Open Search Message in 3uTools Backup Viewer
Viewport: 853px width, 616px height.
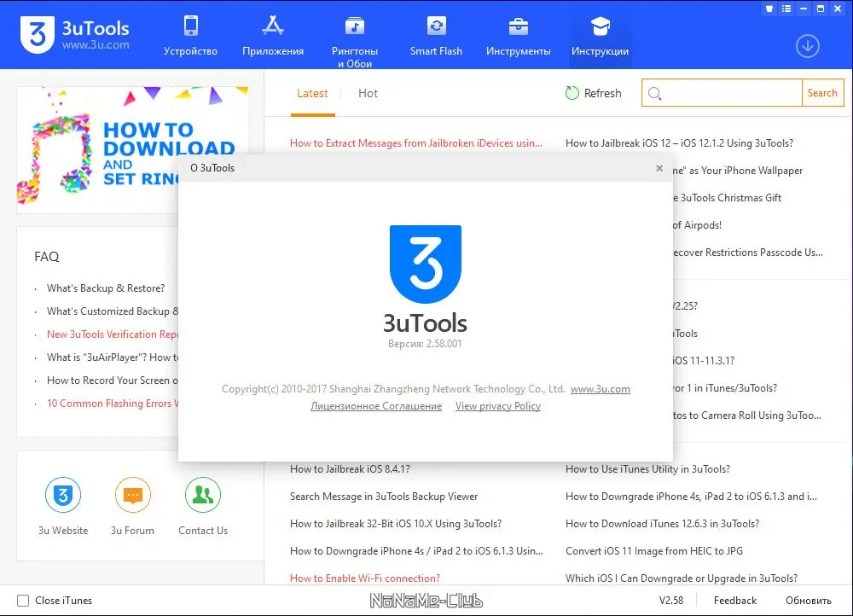384,497
